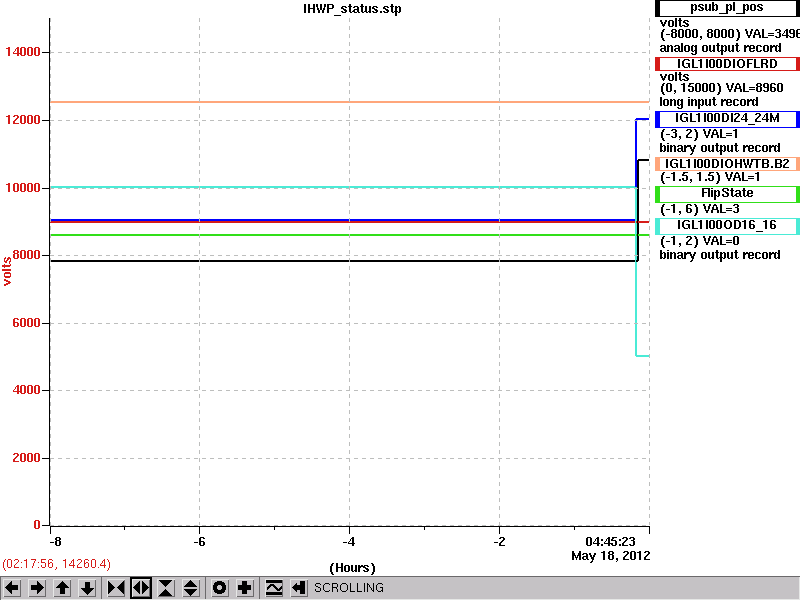Screen dimensions: 800x600
Task: Click the (-3, 2) VAL=1 range text
Action: click(x=699, y=134)
